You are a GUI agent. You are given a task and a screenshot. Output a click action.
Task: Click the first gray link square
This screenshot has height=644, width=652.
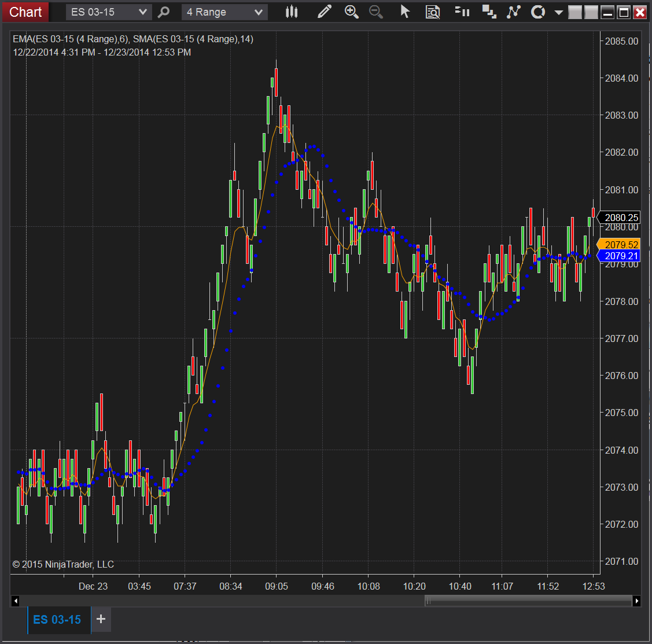coord(575,13)
